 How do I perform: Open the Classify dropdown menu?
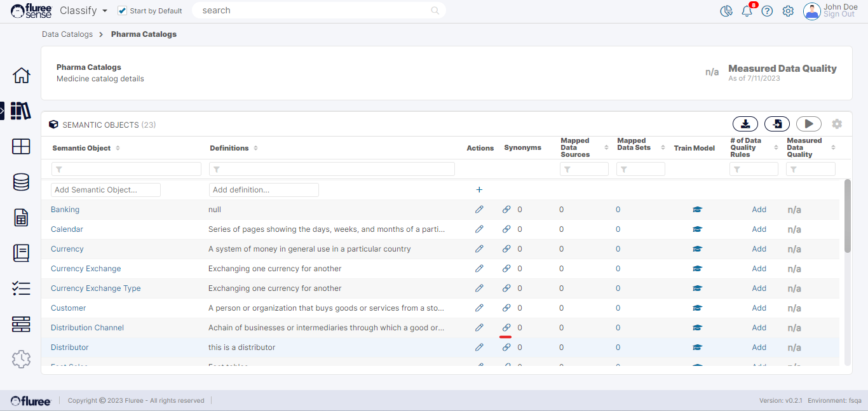tap(83, 11)
